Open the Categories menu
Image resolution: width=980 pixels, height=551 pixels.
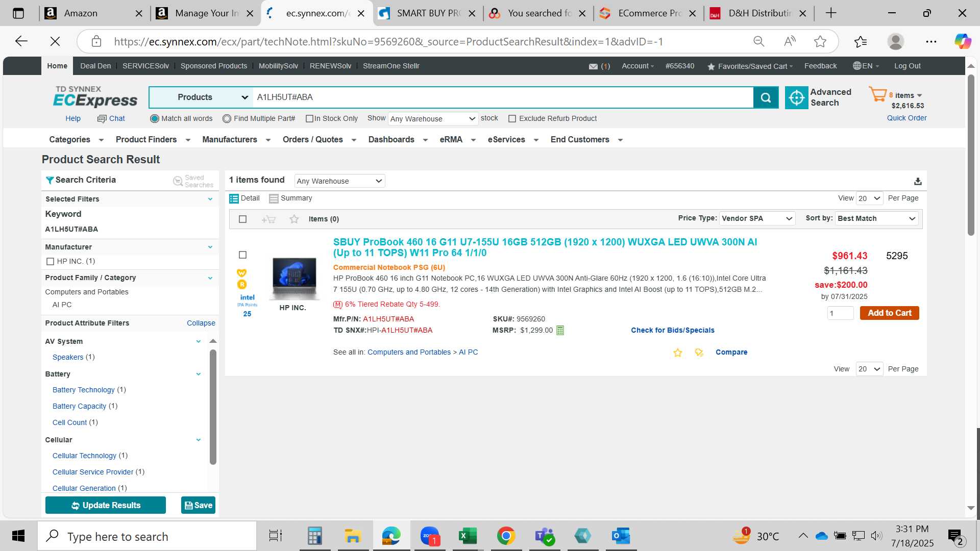77,140
